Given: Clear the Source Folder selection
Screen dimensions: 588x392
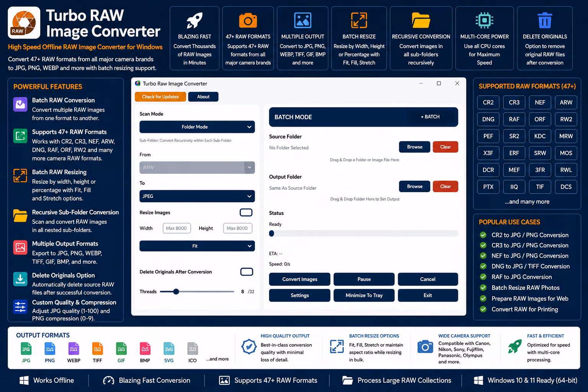Looking at the screenshot, I should click(x=446, y=147).
